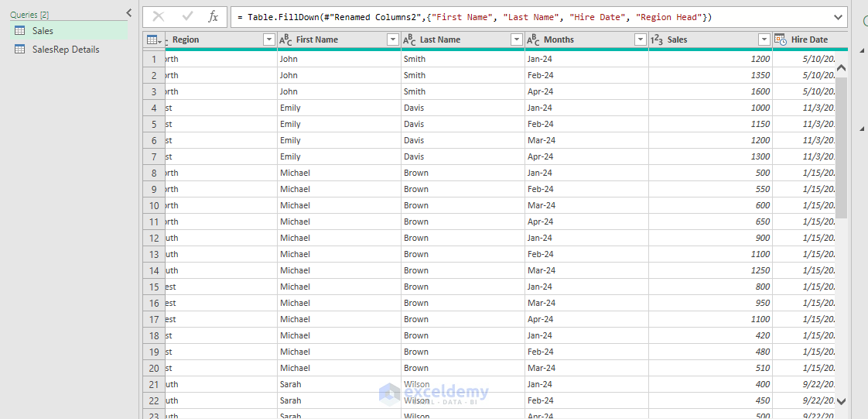The width and height of the screenshot is (868, 419).
Task: Click Months cell Mar-24 in row 6
Action: point(586,140)
